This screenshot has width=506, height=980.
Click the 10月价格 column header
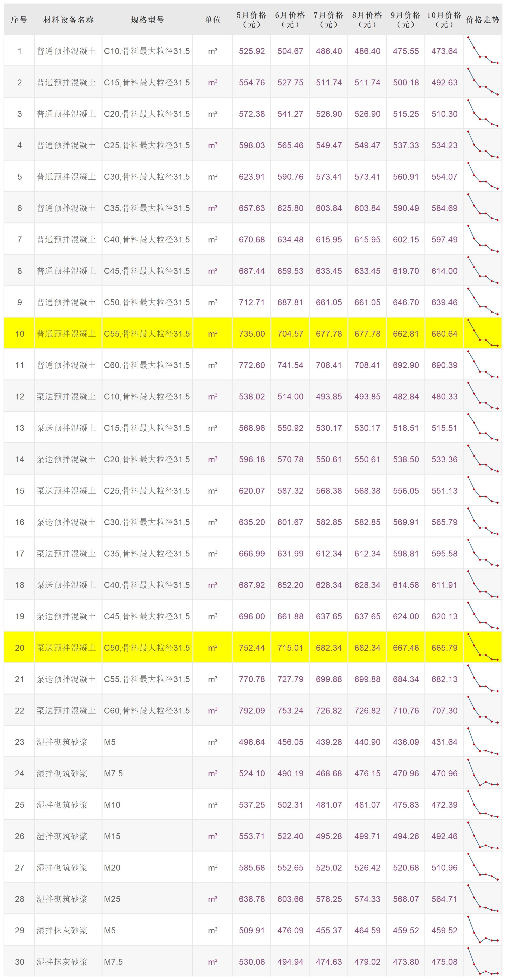pyautogui.click(x=444, y=20)
